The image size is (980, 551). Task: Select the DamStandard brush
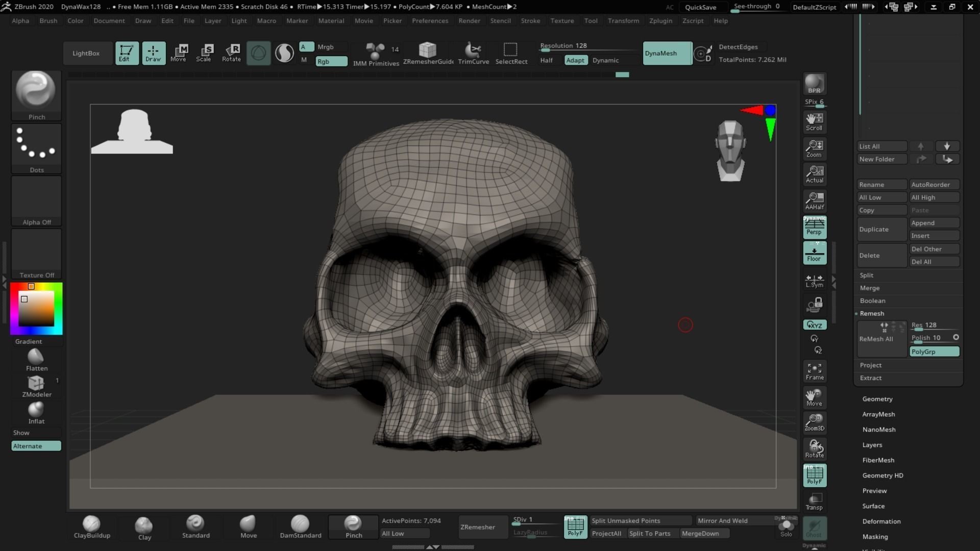coord(300,527)
